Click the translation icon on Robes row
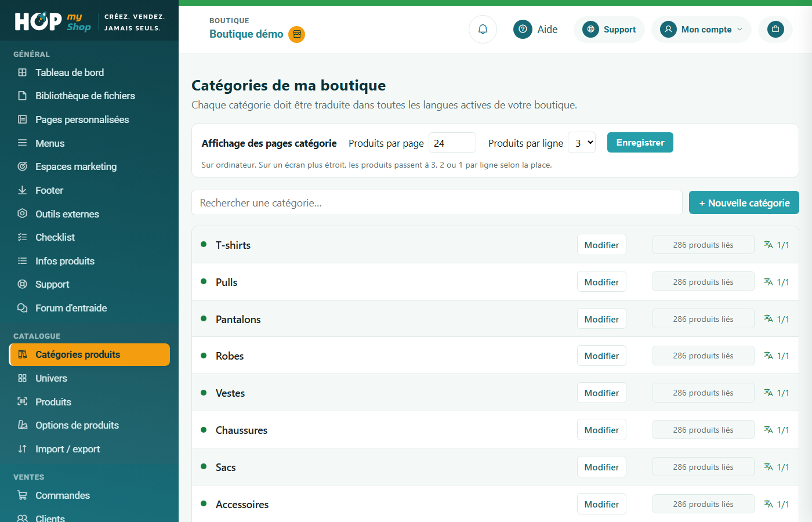Image resolution: width=812 pixels, height=522 pixels. (x=768, y=356)
